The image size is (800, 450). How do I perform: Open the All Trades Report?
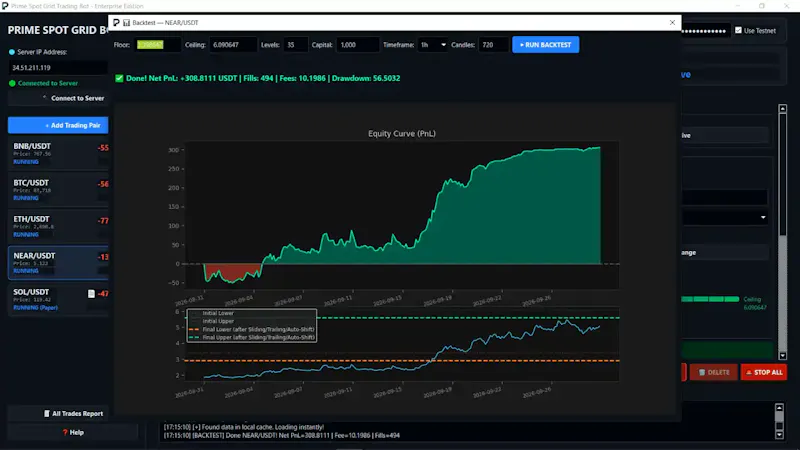coord(72,413)
